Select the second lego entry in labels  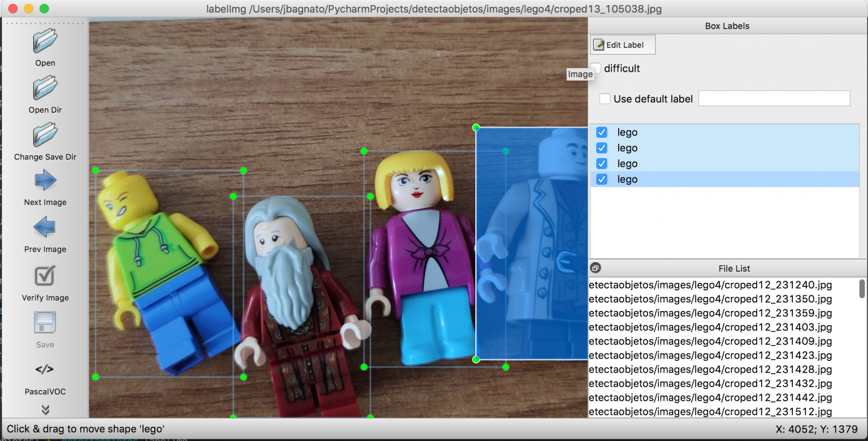[627, 148]
